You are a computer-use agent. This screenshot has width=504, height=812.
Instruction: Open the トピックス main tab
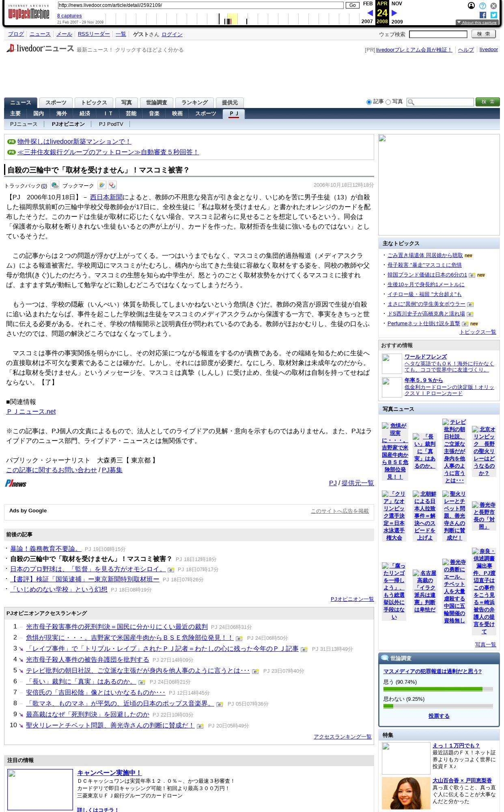tap(94, 103)
